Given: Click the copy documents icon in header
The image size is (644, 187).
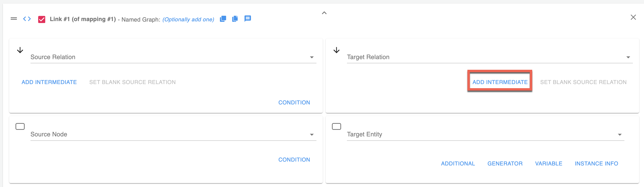Looking at the screenshot, I should click(235, 19).
